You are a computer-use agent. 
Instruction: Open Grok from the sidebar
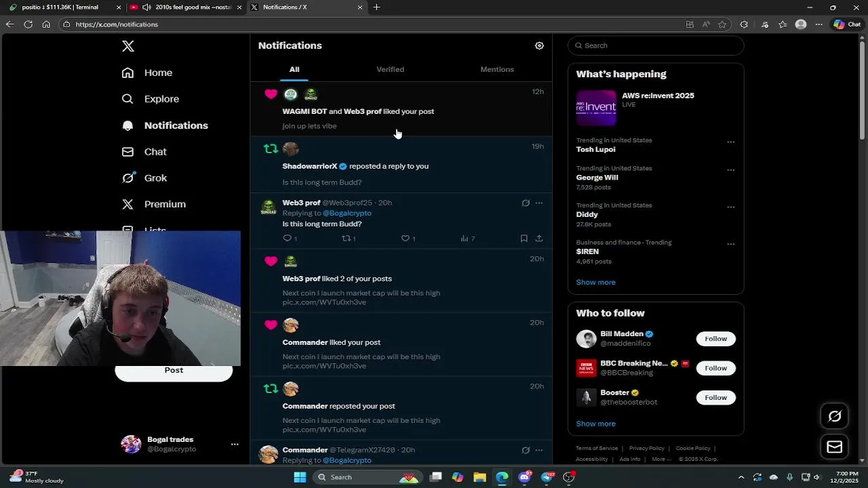144,178
